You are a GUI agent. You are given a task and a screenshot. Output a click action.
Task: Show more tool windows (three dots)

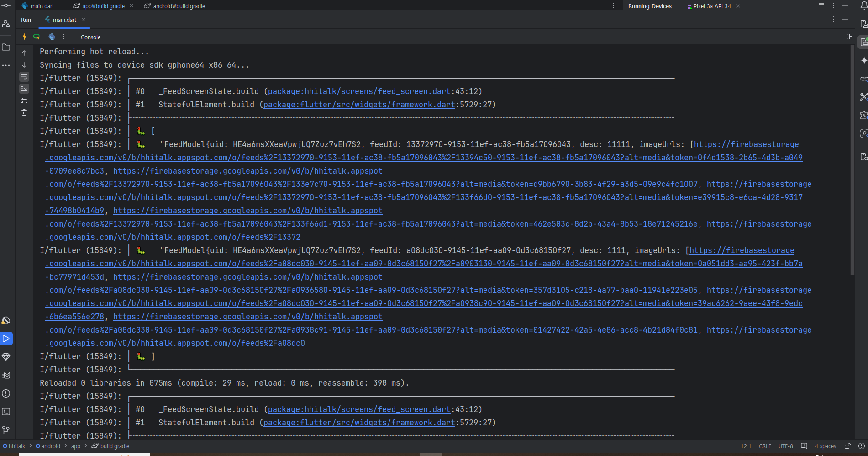coord(6,65)
